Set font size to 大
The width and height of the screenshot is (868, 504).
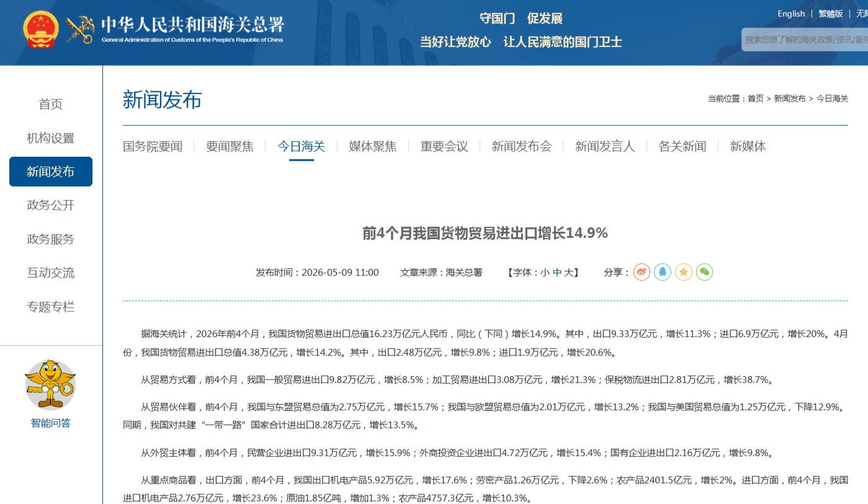[x=569, y=272]
